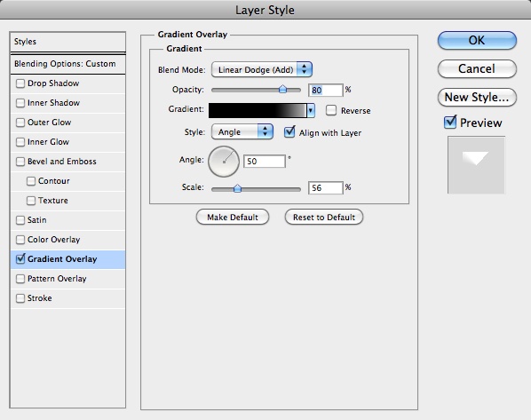Open the Styles presets section

click(x=67, y=42)
